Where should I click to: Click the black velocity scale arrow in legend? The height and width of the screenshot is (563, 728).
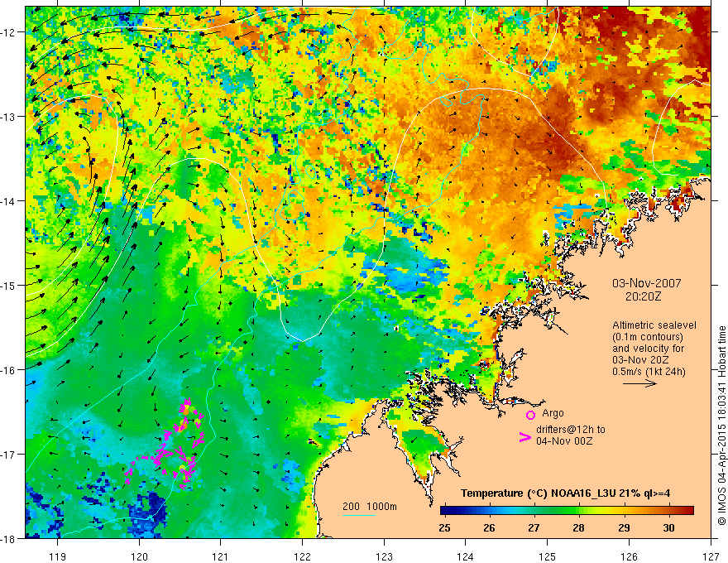(639, 383)
